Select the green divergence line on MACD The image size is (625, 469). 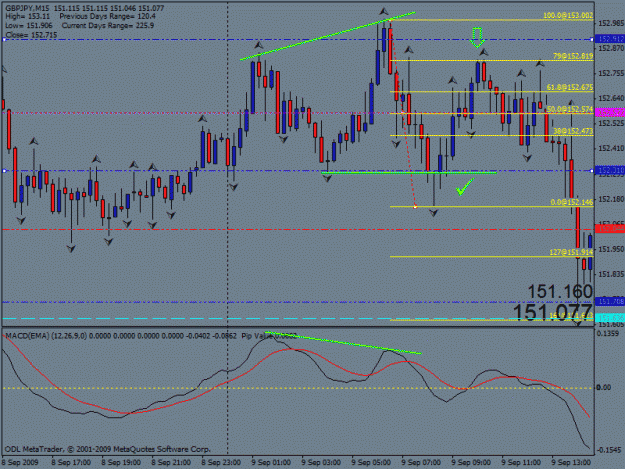click(x=343, y=343)
